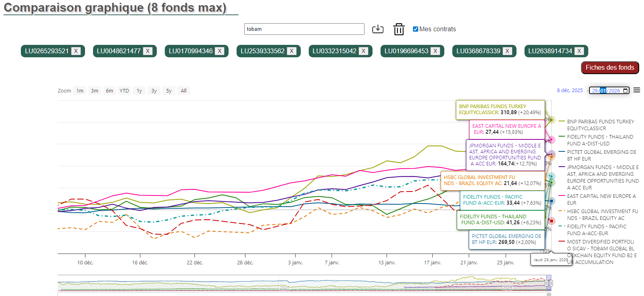Viewport: 644px width, 296px height.
Task: Click the trash bin delete icon
Action: coord(399,29)
